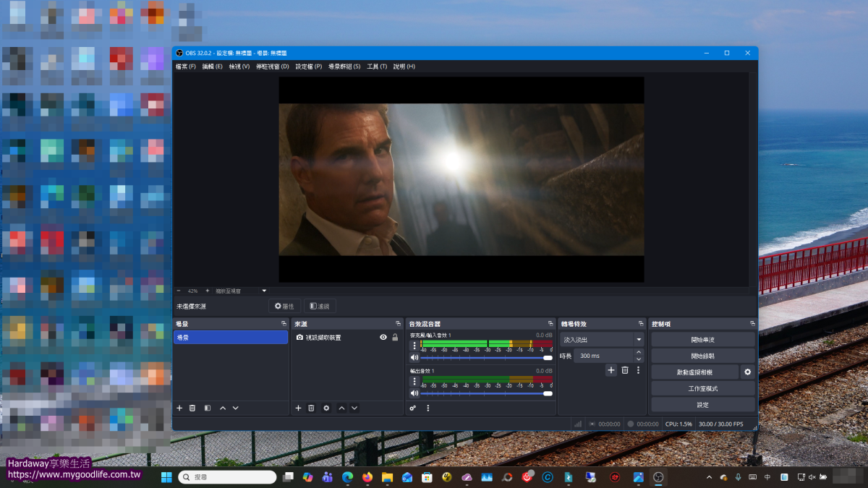Hide the 視訊擷取裝置 source via eye icon
The width and height of the screenshot is (868, 488).
pos(383,338)
